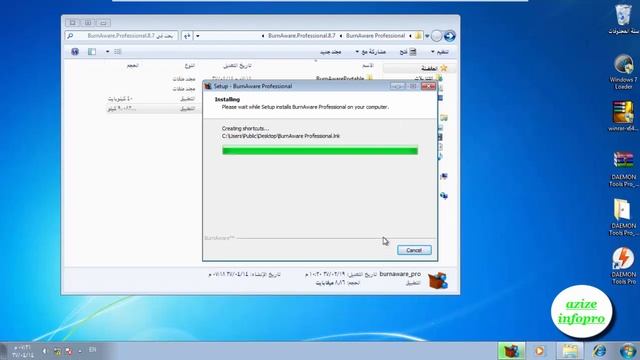Click the folder icon in the address bar
The height and width of the screenshot is (360, 640).
(418, 36)
